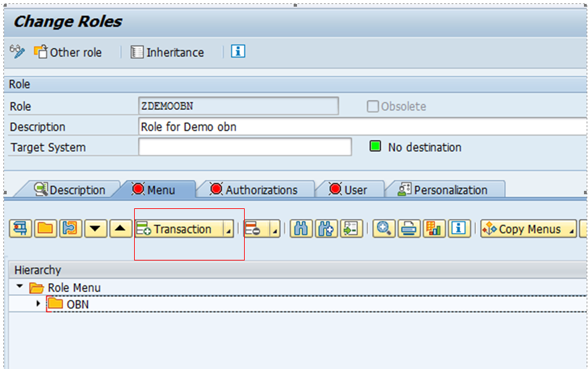Tick the Obsolete checkbox
This screenshot has height=369, width=588.
pos(372,106)
